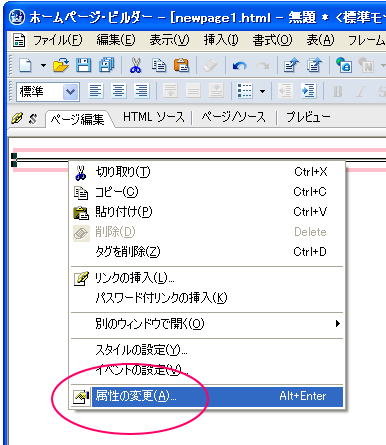Choose リンクの挿入(L)... from context menu
This screenshot has height=445, width=386.
(x=207, y=278)
